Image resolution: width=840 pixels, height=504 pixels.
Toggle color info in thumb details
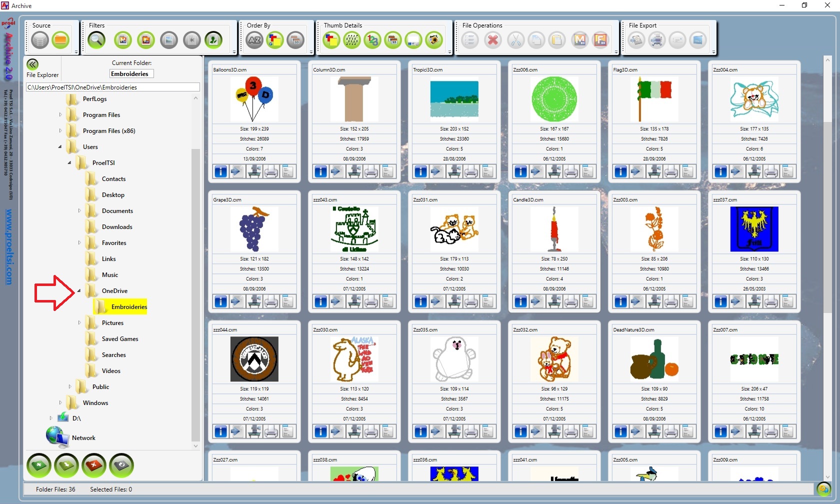331,40
